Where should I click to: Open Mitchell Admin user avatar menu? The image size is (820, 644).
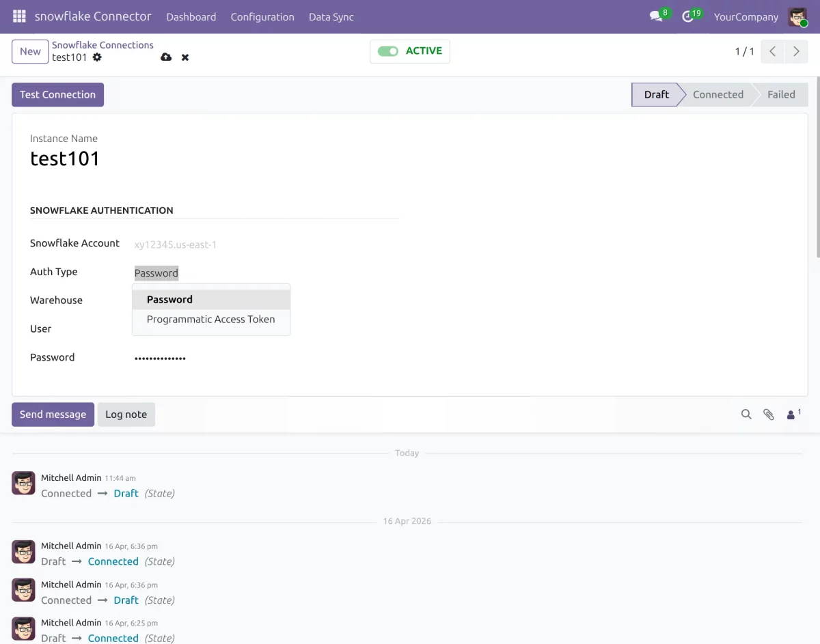point(797,16)
